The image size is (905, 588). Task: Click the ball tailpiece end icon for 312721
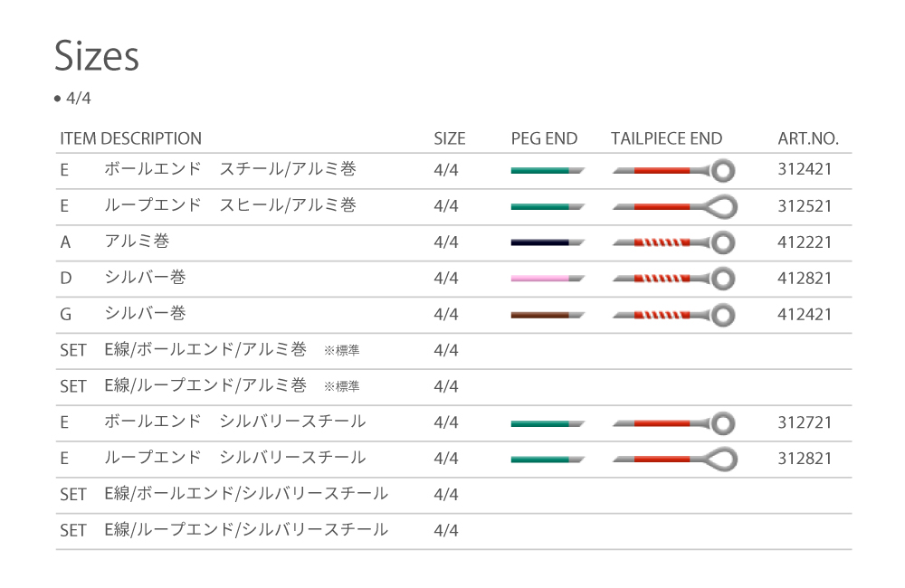click(x=674, y=423)
